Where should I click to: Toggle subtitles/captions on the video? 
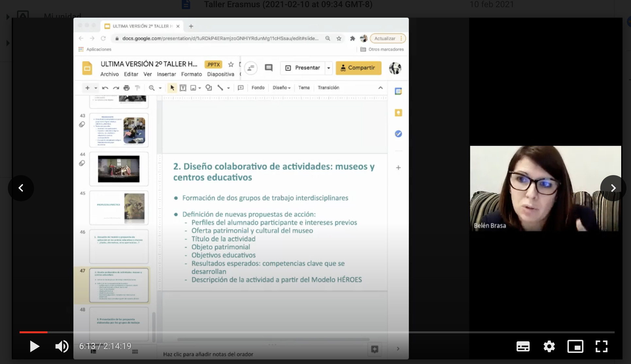(523, 346)
